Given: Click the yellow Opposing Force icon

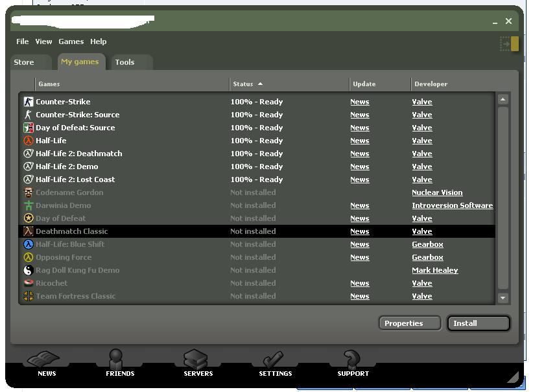Looking at the screenshot, I should [29, 257].
